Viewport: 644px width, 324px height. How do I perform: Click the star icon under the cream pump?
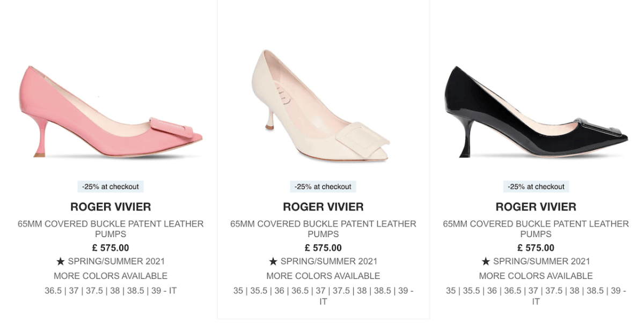click(x=273, y=262)
